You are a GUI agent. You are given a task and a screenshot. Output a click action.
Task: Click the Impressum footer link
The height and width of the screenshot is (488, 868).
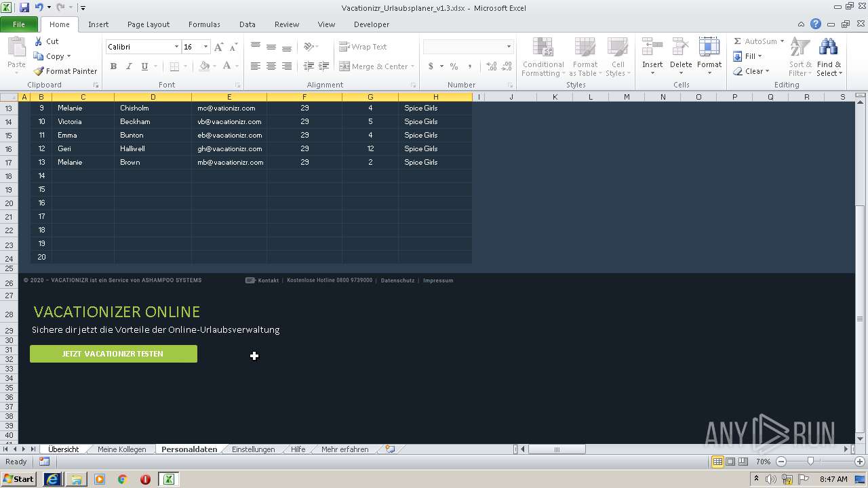(438, 281)
